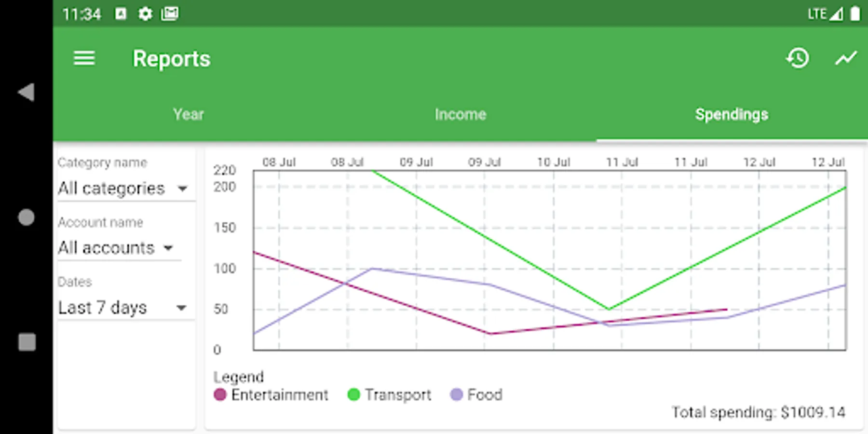Switch to the Income tab
Viewport: 868px width, 434px height.
(x=461, y=114)
